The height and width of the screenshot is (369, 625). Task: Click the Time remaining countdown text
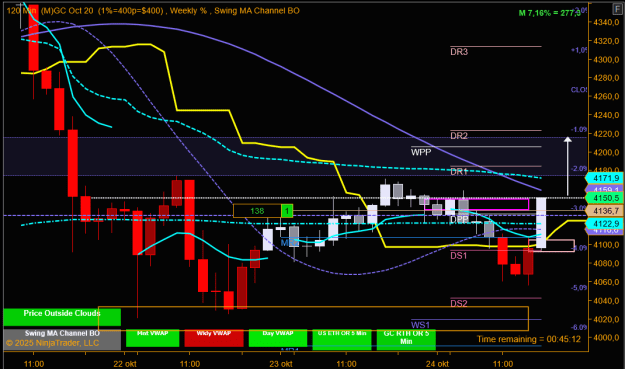[529, 339]
